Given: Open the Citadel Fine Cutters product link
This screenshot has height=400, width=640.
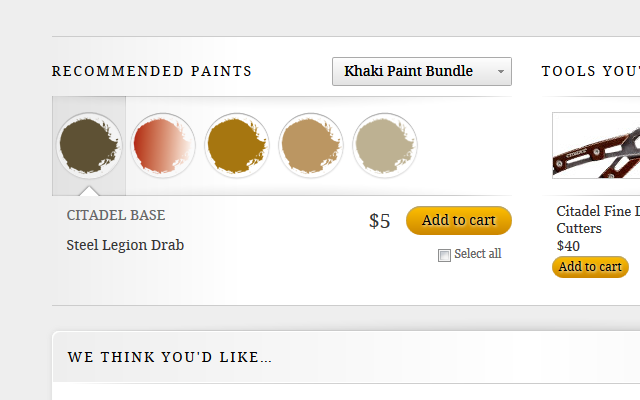Looking at the screenshot, I should coord(598,220).
